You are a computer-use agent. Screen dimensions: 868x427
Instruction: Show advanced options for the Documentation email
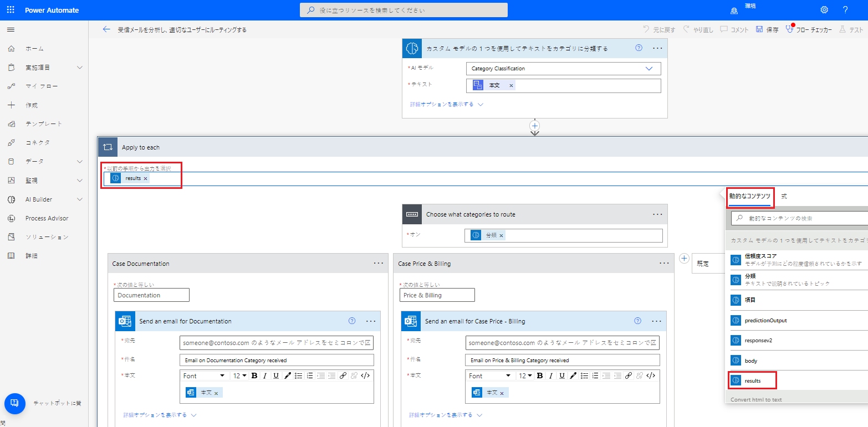[x=160, y=415]
